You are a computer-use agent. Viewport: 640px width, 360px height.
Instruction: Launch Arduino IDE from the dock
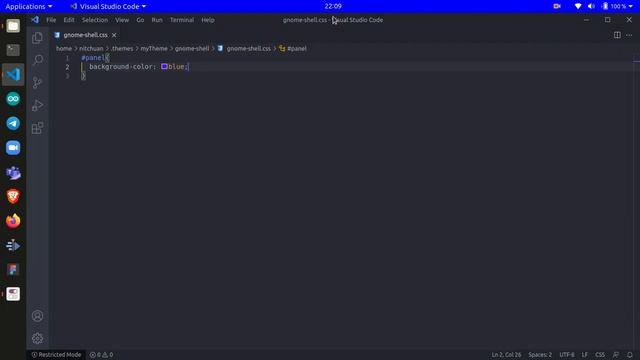click(x=13, y=99)
